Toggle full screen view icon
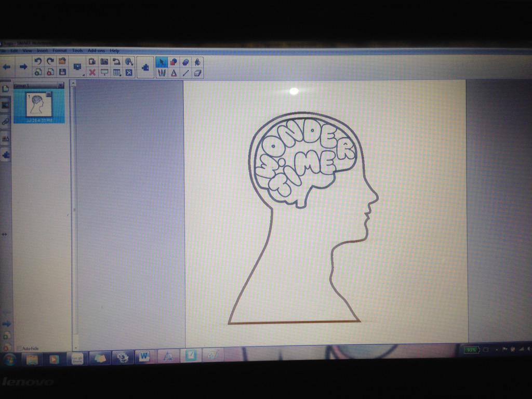532x399 pixels. 129,72
